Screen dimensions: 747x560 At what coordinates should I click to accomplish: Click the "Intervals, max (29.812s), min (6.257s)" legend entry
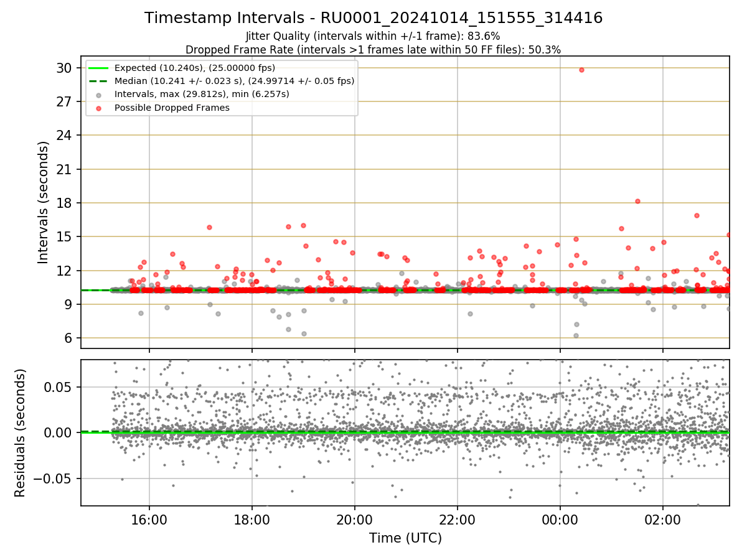[202, 94]
